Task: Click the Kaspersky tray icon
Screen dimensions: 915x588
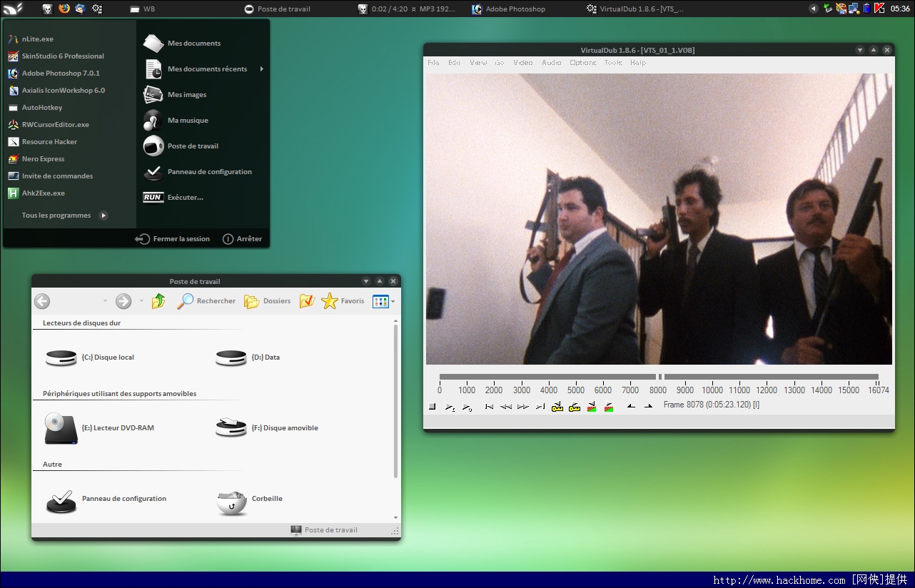Action: click(x=879, y=9)
